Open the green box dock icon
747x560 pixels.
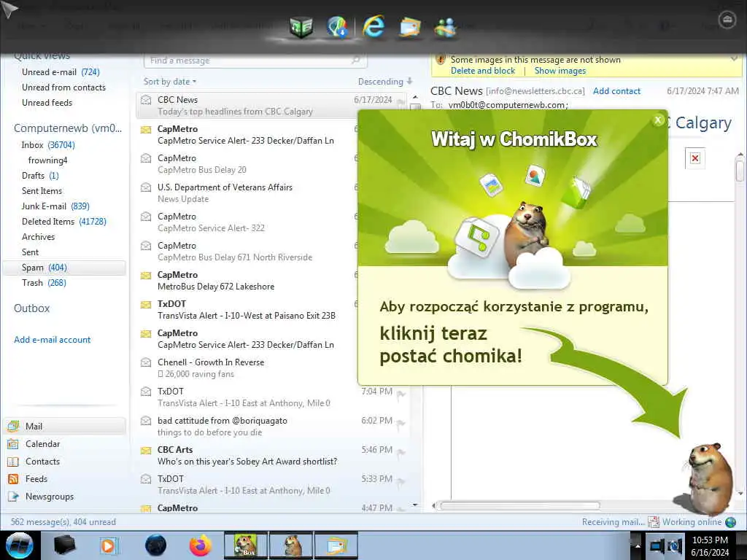point(301,27)
